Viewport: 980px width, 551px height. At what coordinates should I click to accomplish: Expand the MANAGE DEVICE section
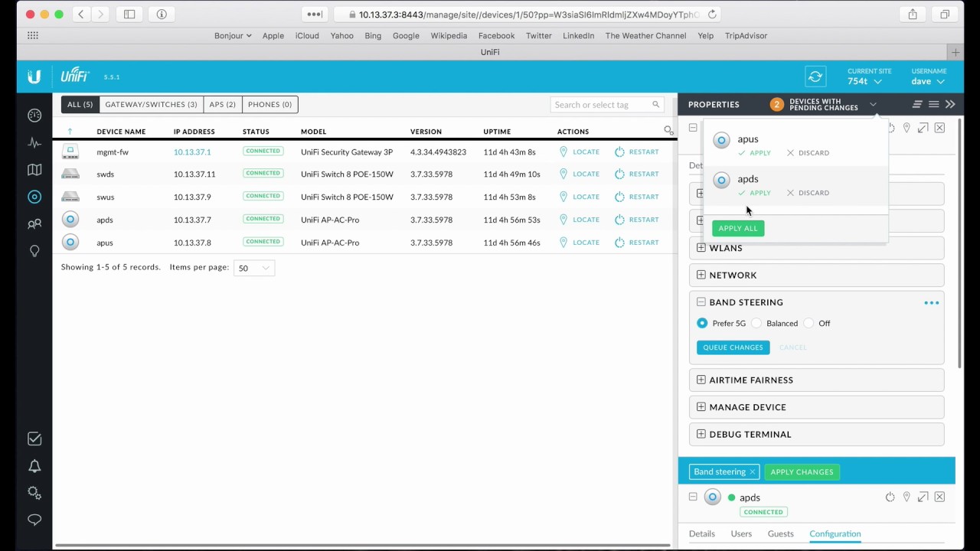click(x=701, y=407)
